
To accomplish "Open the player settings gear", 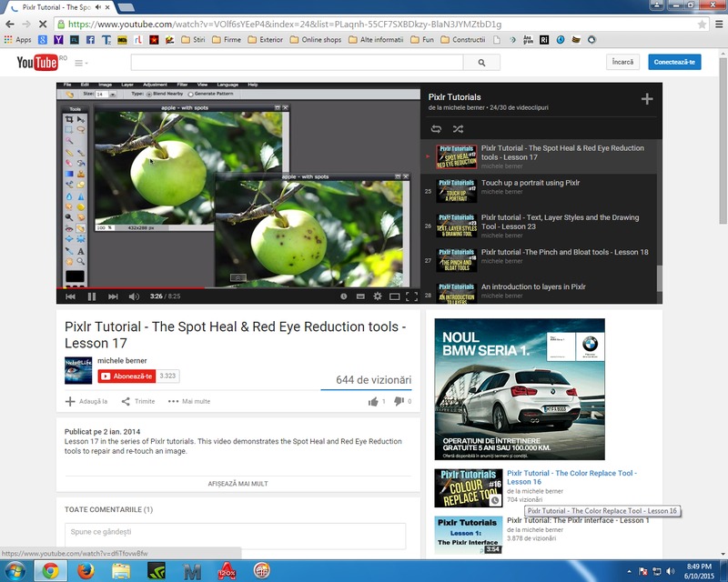I will (x=378, y=296).
